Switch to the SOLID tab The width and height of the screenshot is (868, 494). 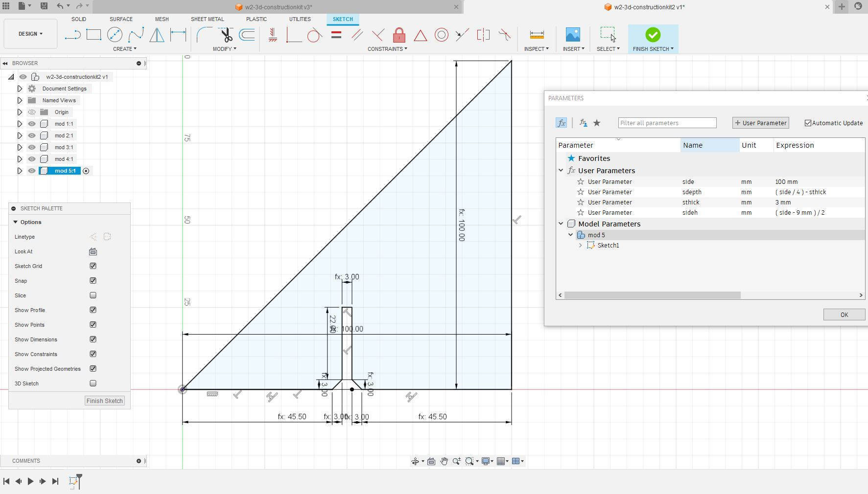pos(78,19)
